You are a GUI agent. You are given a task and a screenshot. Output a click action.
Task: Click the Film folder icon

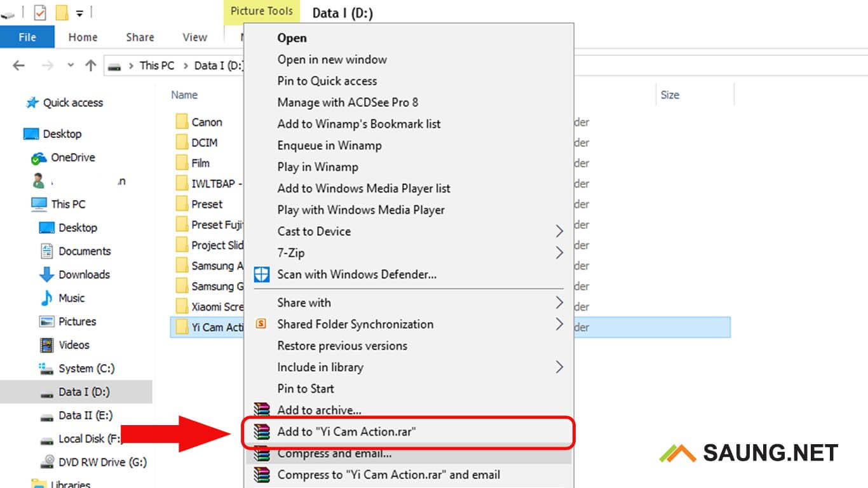pos(182,163)
